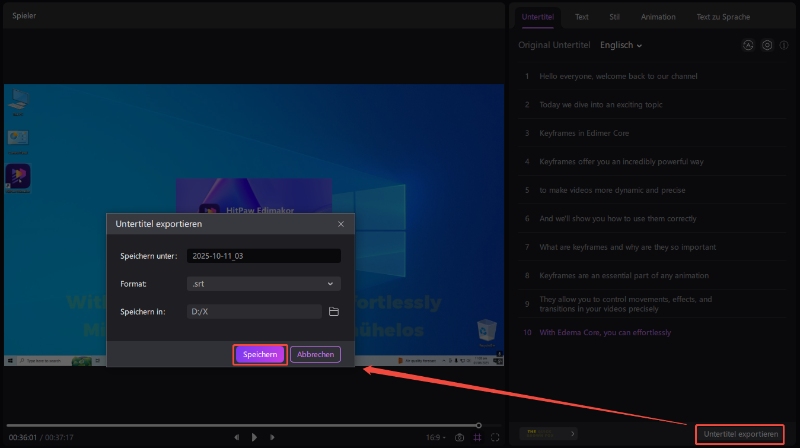
Task: Click the translate icon in the subtitle panel
Action: coord(748,45)
